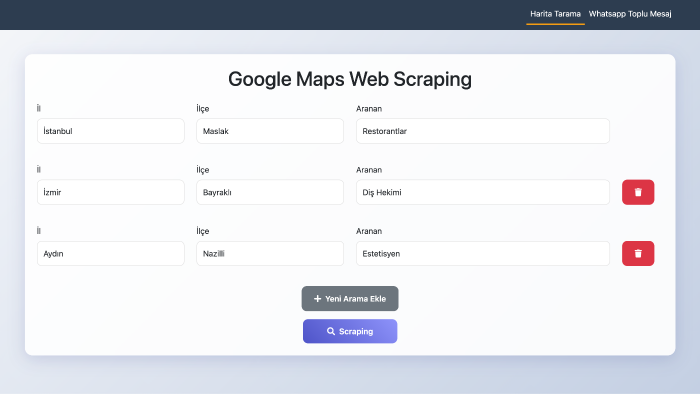This screenshot has height=394, width=700.
Task: Click the İl label above Aydın
Action: click(x=39, y=231)
